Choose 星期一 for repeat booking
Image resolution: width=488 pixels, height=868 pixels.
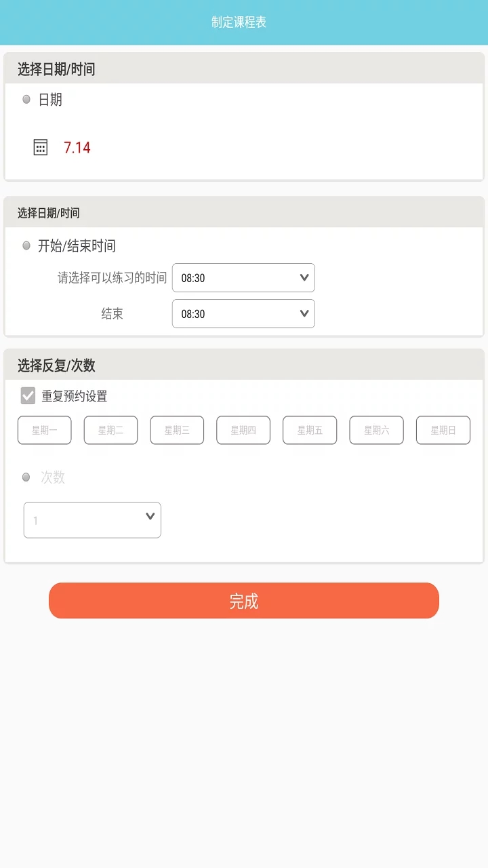45,430
